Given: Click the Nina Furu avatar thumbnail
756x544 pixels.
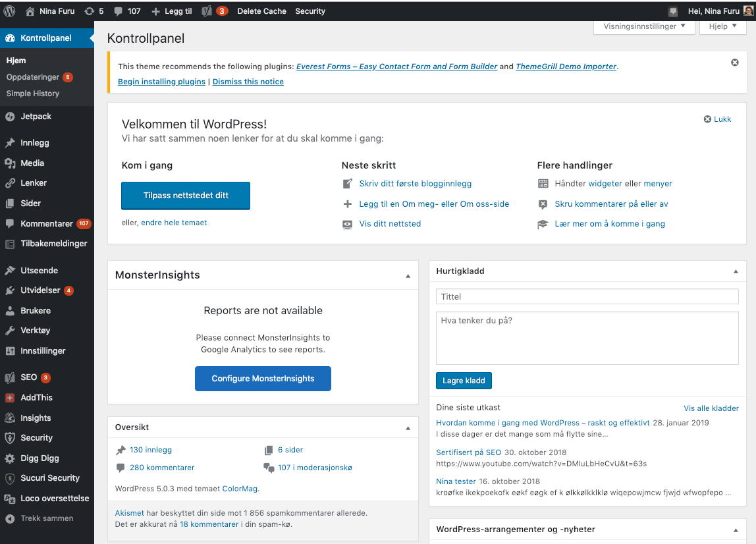Looking at the screenshot, I should 748,11.
